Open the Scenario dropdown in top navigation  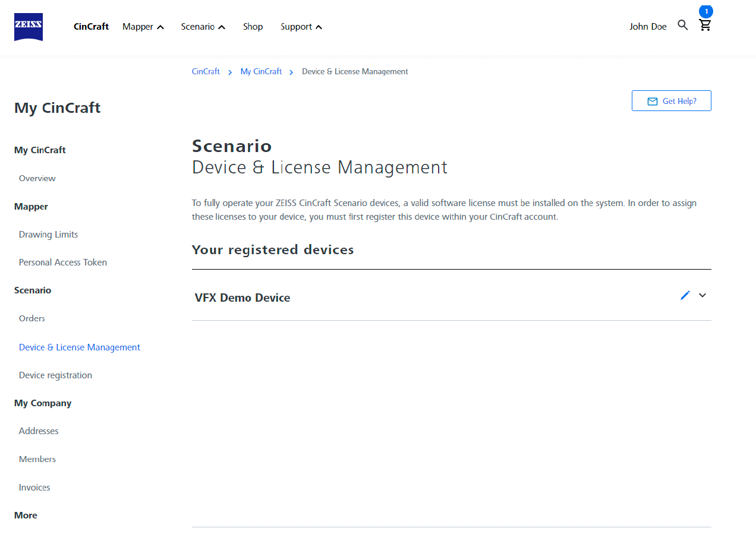click(203, 27)
